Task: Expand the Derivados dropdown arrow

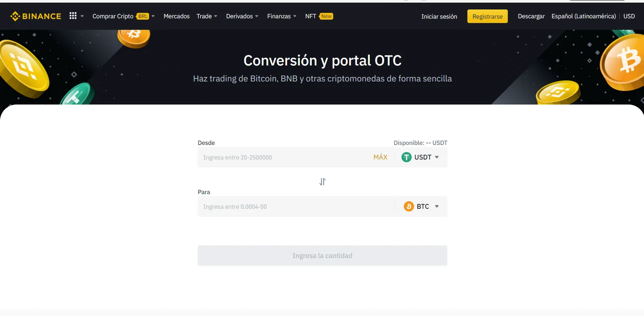Action: coord(257,16)
